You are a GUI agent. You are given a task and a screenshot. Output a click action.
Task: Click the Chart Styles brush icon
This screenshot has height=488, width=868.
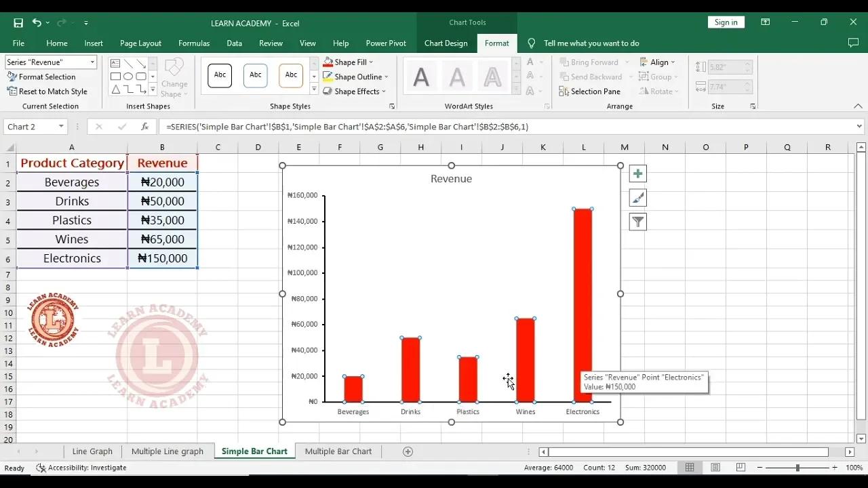637,197
